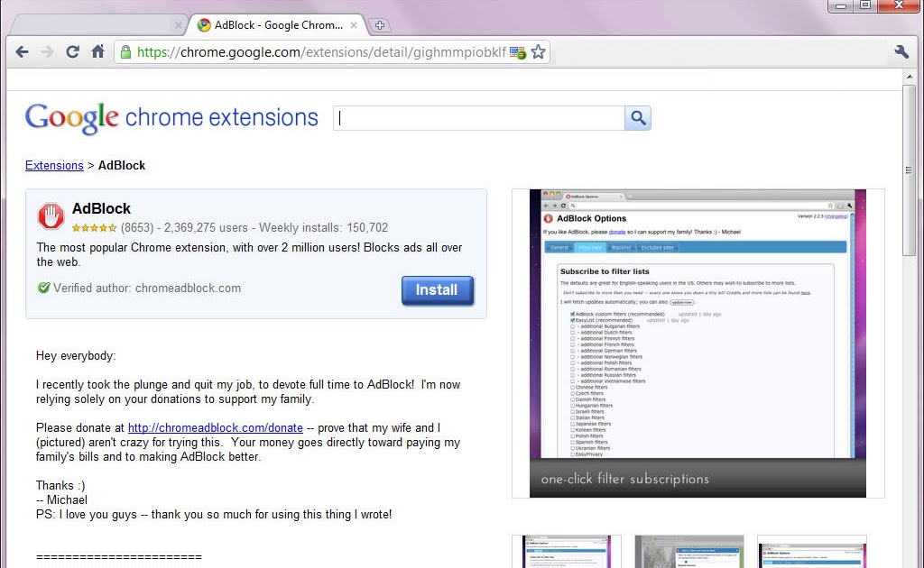Click the AdBlock red stop-hand icon
Image resolution: width=924 pixels, height=568 pixels.
coord(51,215)
